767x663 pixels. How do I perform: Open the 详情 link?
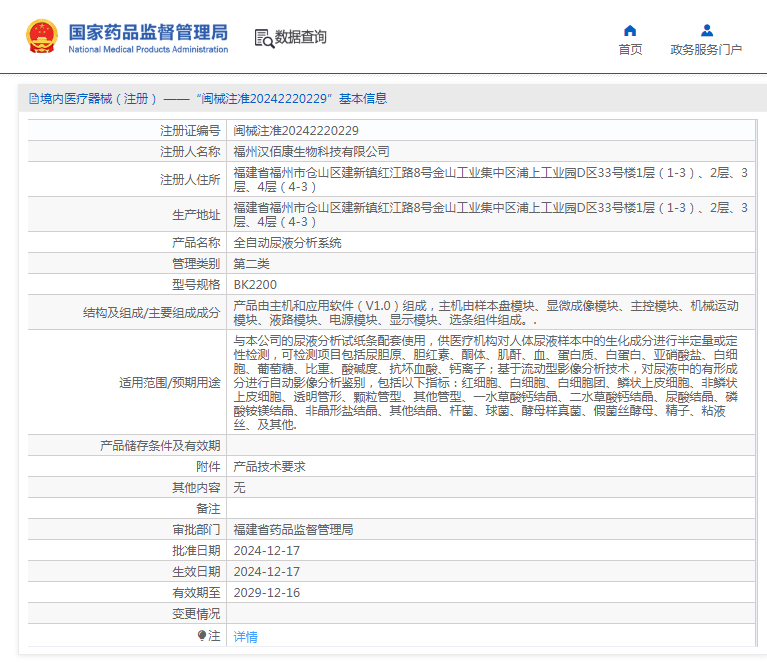pos(246,637)
